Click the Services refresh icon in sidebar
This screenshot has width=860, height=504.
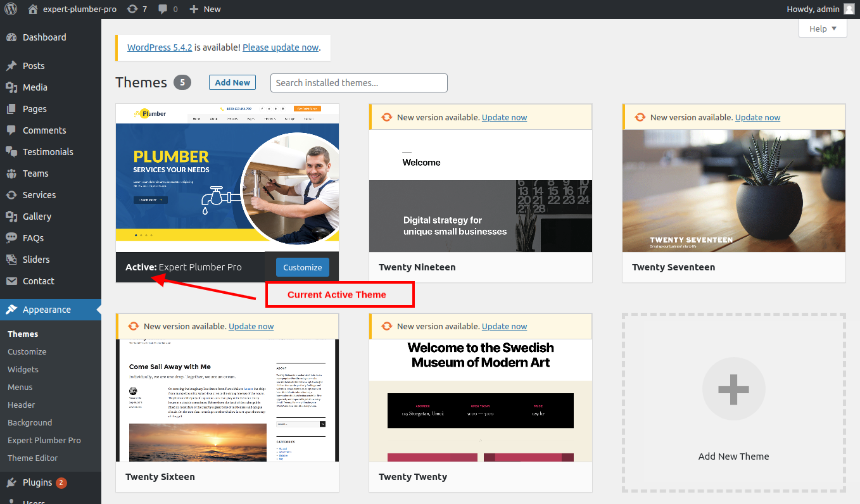click(11, 195)
